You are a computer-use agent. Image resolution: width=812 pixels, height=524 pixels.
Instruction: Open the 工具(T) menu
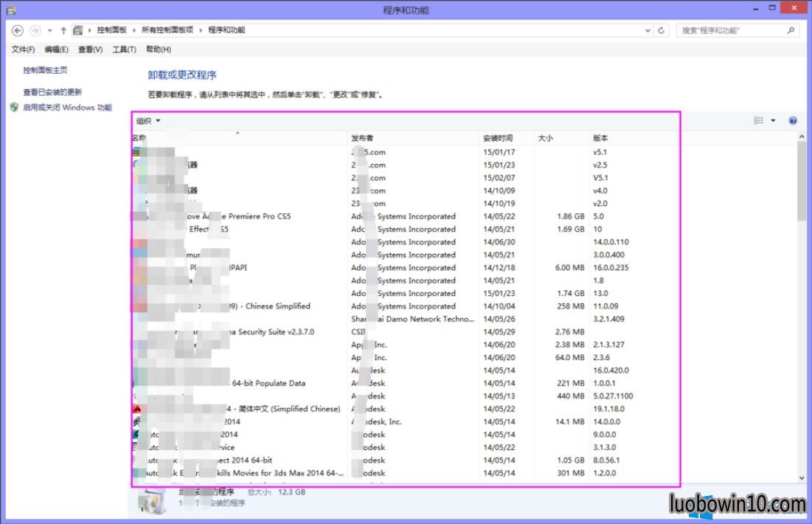click(125, 49)
